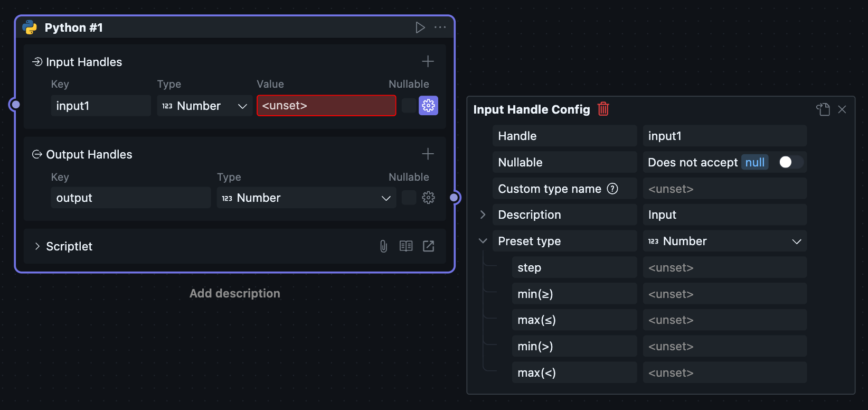
Task: Expand the Scriptlet section
Action: coord(37,246)
